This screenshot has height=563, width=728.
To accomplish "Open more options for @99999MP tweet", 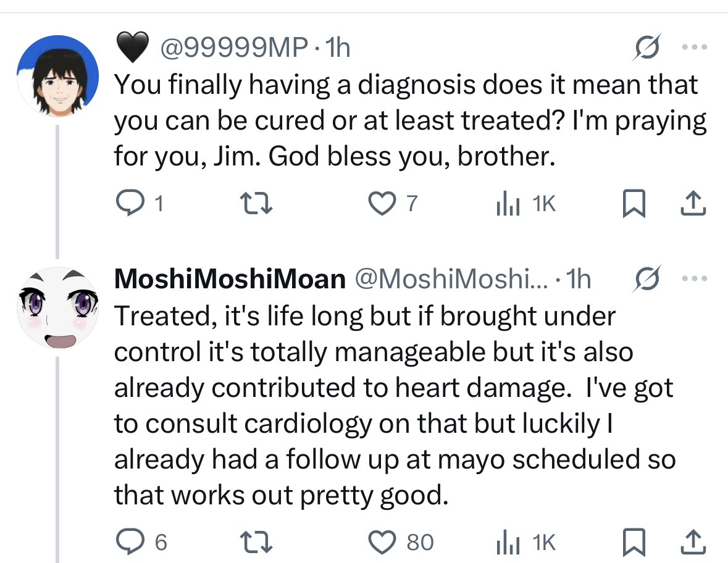I will click(693, 48).
